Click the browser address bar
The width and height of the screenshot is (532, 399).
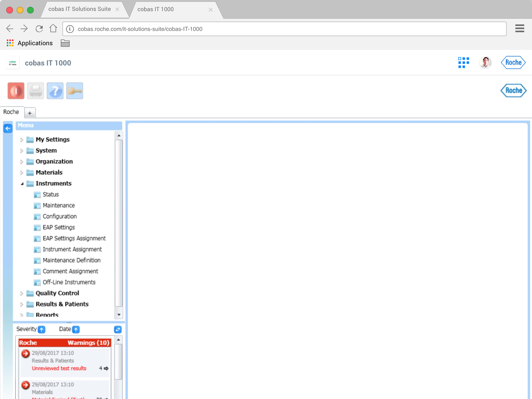pyautogui.click(x=284, y=29)
